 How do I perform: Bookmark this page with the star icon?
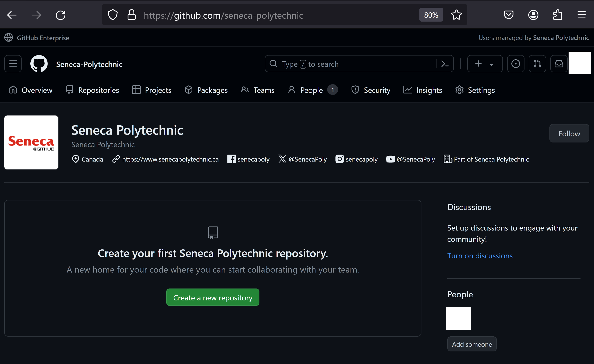[456, 15]
